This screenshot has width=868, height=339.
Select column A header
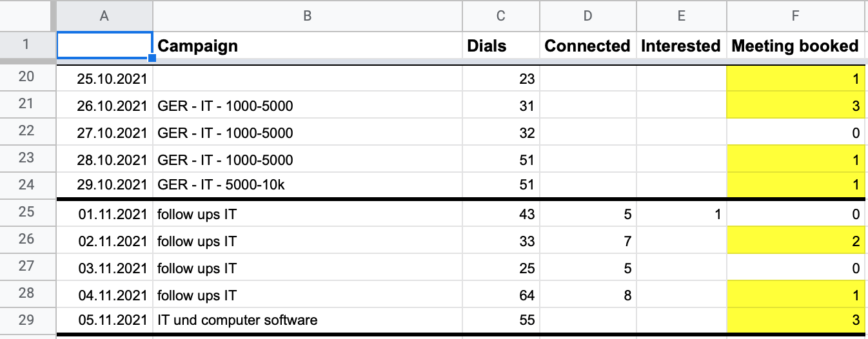click(x=104, y=16)
